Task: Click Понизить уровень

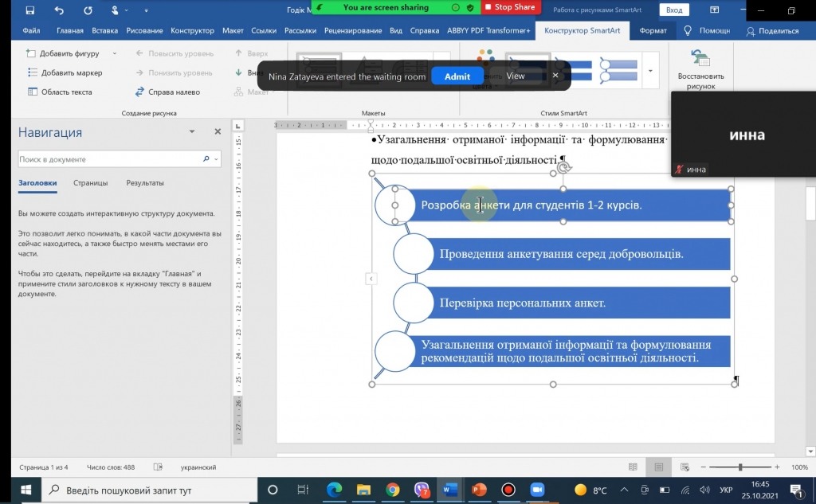Action: [x=175, y=72]
